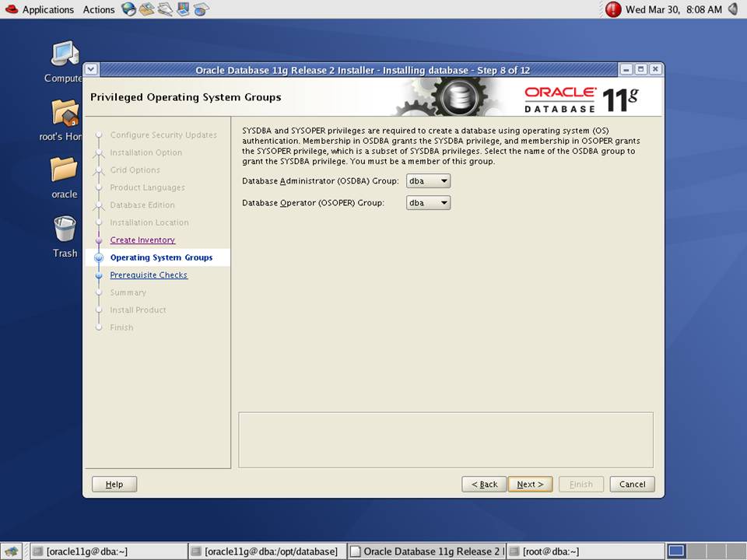Click the Back button

click(484, 485)
